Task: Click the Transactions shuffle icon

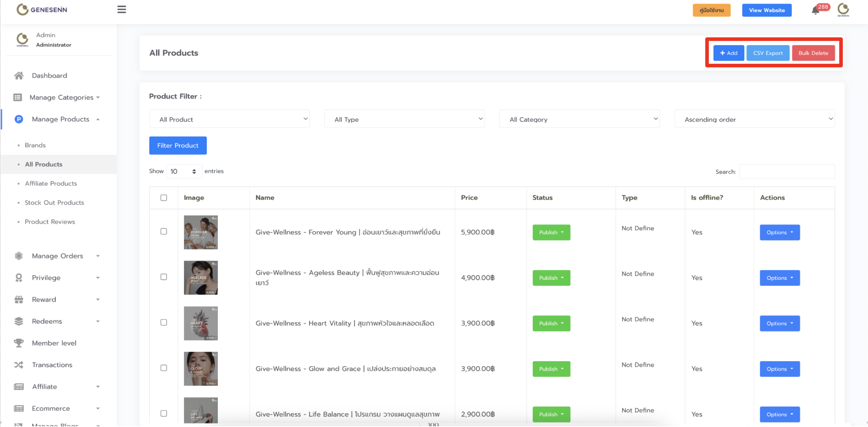Action: [19, 365]
